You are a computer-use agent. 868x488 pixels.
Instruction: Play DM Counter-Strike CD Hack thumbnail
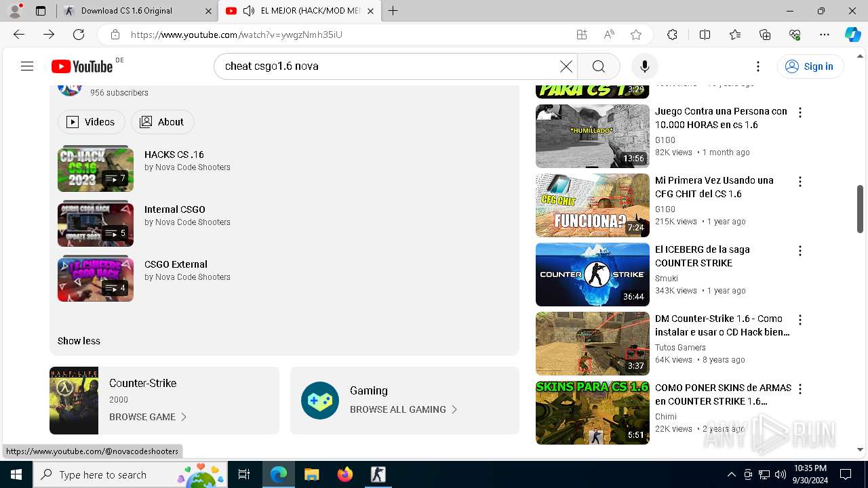(x=593, y=344)
